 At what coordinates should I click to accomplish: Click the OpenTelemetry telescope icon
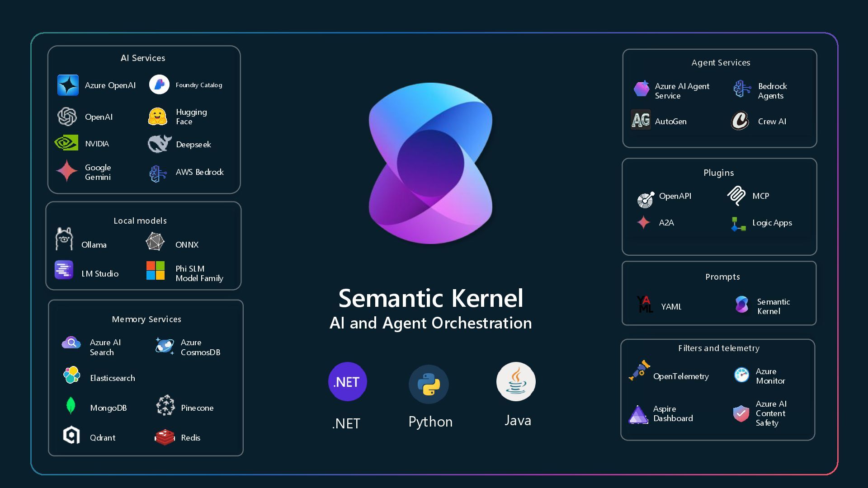(x=639, y=371)
